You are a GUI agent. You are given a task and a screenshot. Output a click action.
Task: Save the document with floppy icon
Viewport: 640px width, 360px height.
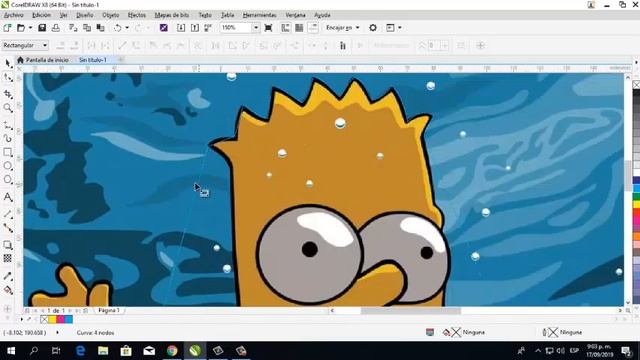coord(42,28)
